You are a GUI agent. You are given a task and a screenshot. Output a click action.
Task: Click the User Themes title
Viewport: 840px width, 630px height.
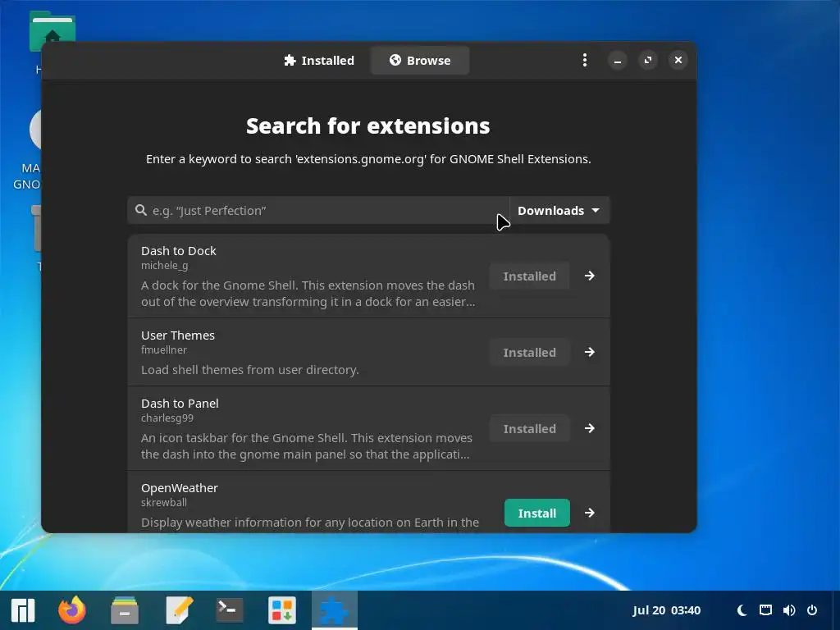(x=178, y=336)
